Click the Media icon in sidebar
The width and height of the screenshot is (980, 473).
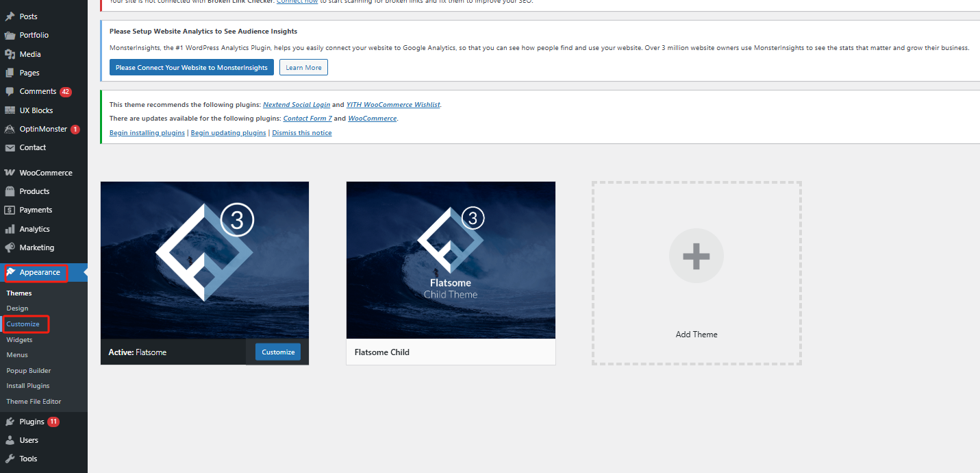point(10,54)
